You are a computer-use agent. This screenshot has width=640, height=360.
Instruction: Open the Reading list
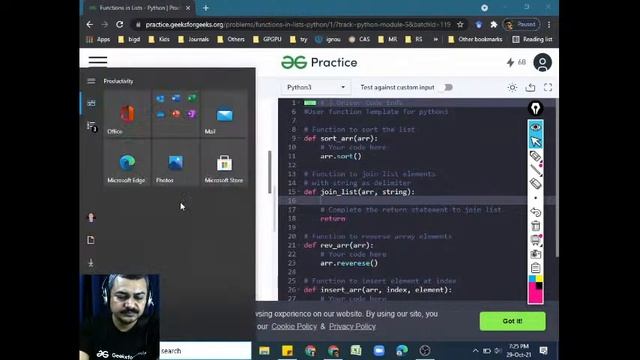(532, 39)
